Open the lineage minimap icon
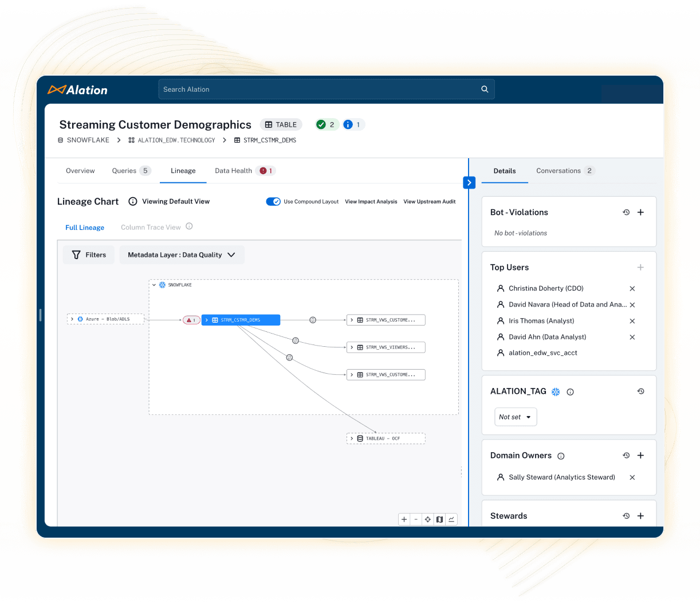Screen dimensions: 700x611 439,519
